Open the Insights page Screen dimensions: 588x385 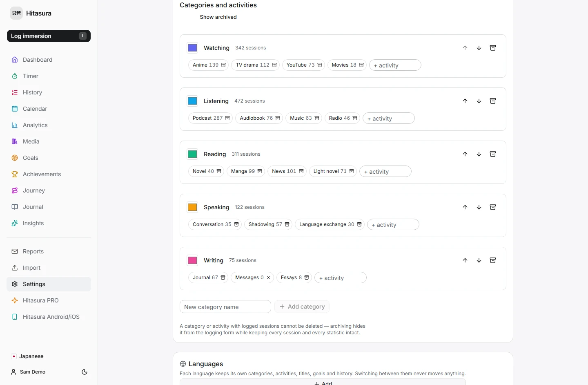tap(49, 223)
